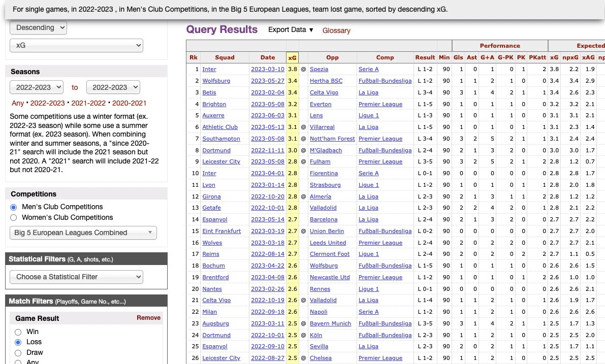Open Girona squad link
This screenshot has height=364, width=605.
click(211, 196)
